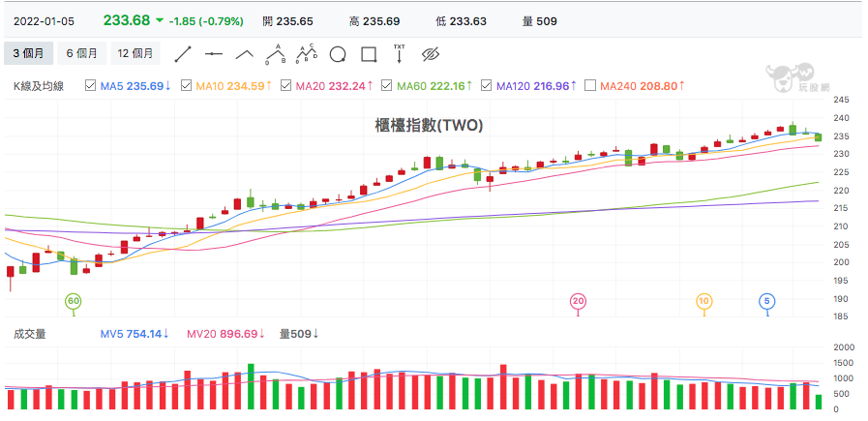Click the 開 235.65 open value
Viewport: 868px width, 421px height.
287,21
